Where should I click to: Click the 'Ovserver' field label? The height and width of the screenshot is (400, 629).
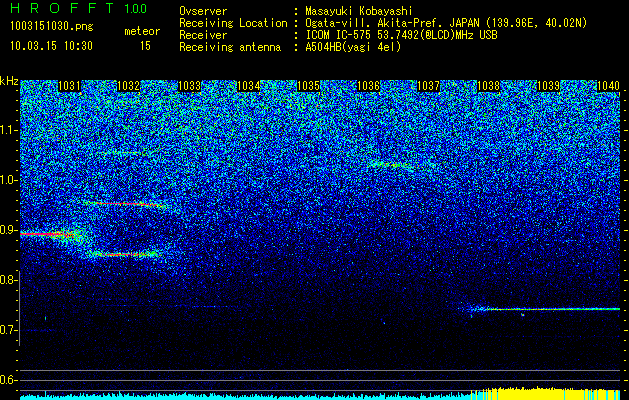click(x=203, y=11)
